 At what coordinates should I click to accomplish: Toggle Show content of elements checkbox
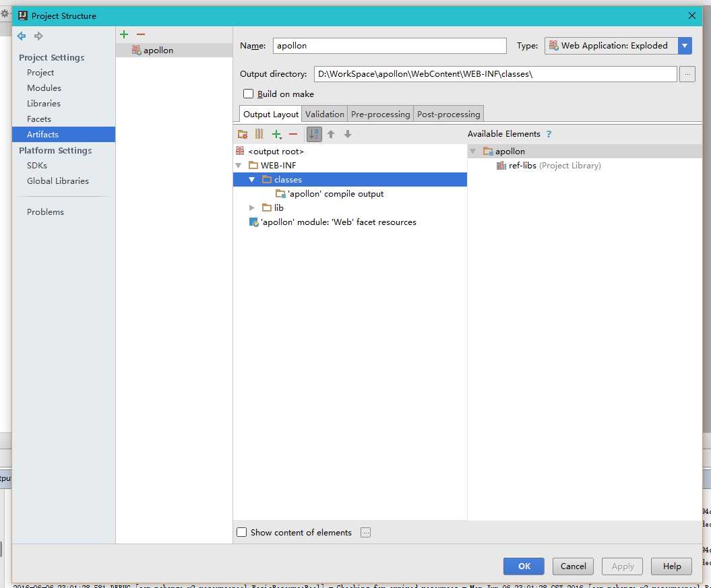point(242,532)
